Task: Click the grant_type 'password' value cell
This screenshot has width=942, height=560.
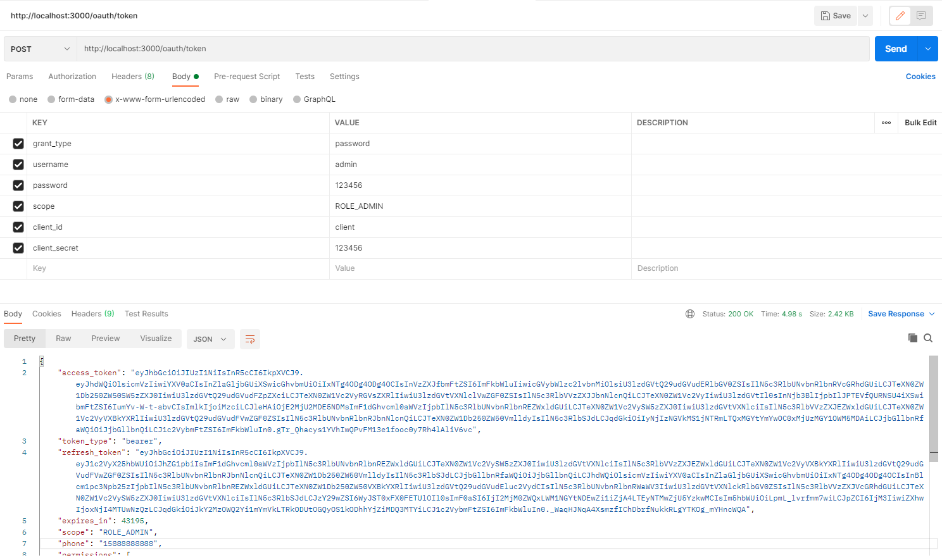Action: (480, 144)
